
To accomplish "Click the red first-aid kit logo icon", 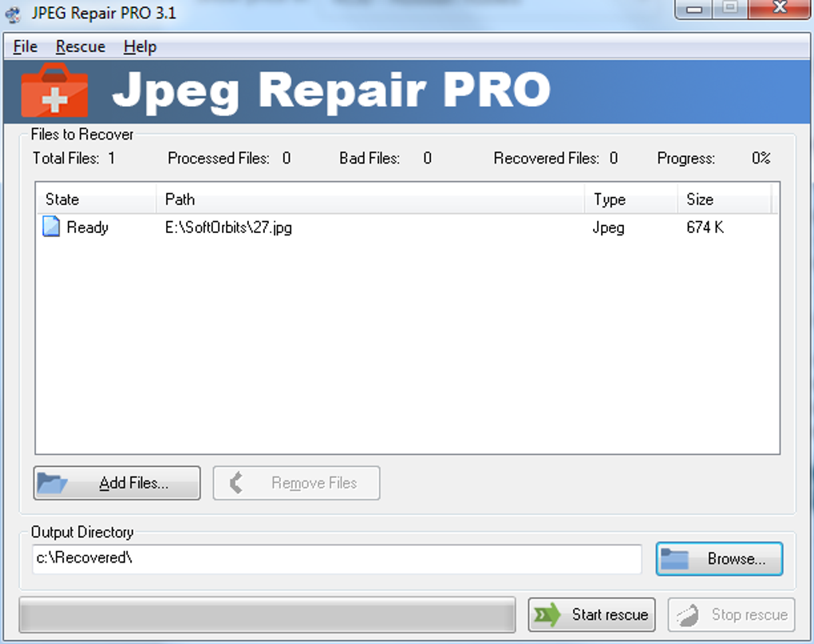I will [x=54, y=90].
